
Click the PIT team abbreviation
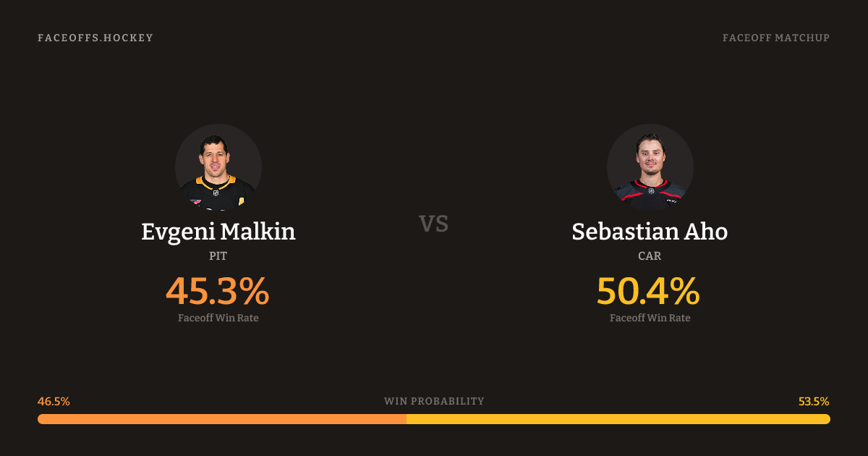tap(218, 256)
